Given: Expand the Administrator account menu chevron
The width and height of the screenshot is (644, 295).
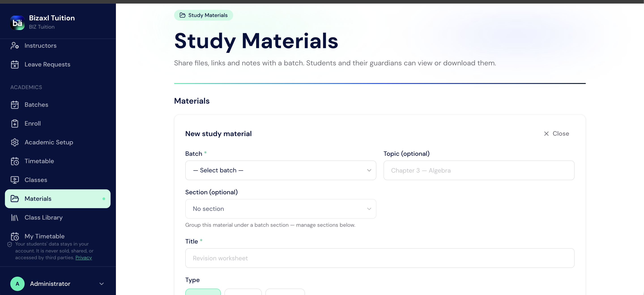Looking at the screenshot, I should coord(102,284).
